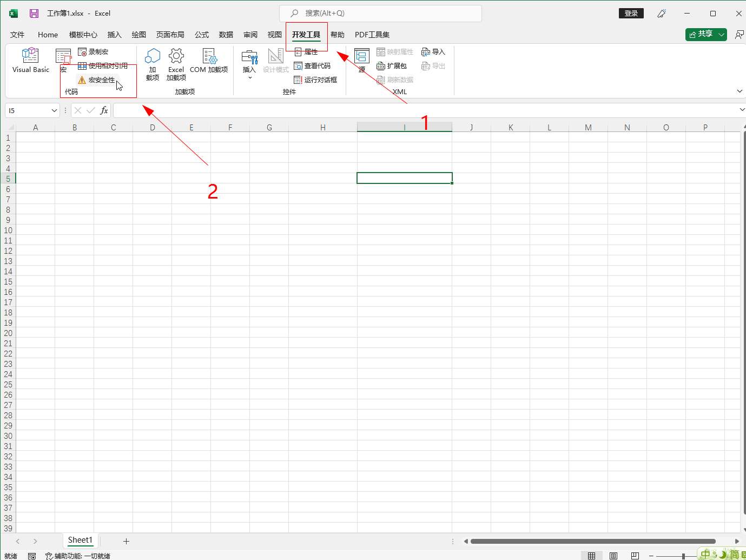Select column A header
The width and height of the screenshot is (746, 560).
(x=36, y=128)
